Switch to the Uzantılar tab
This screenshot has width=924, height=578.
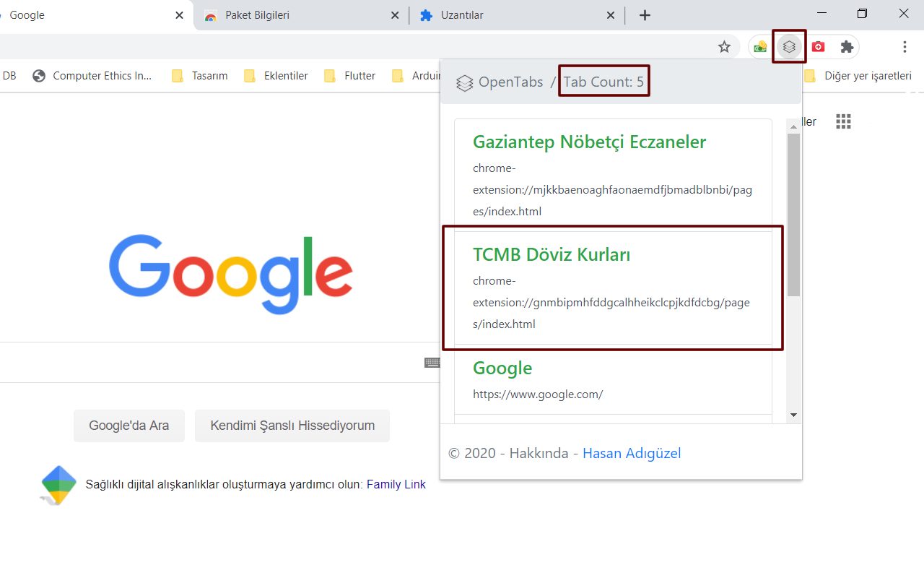click(518, 15)
